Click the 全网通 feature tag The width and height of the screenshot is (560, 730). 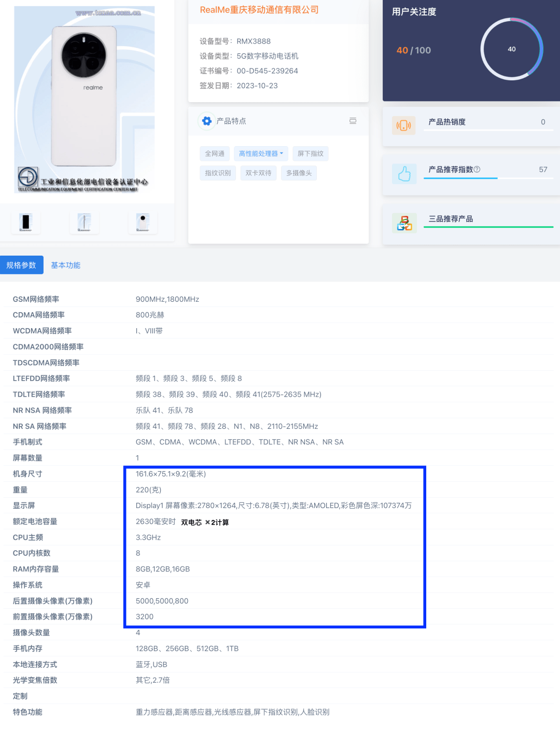[x=215, y=153]
